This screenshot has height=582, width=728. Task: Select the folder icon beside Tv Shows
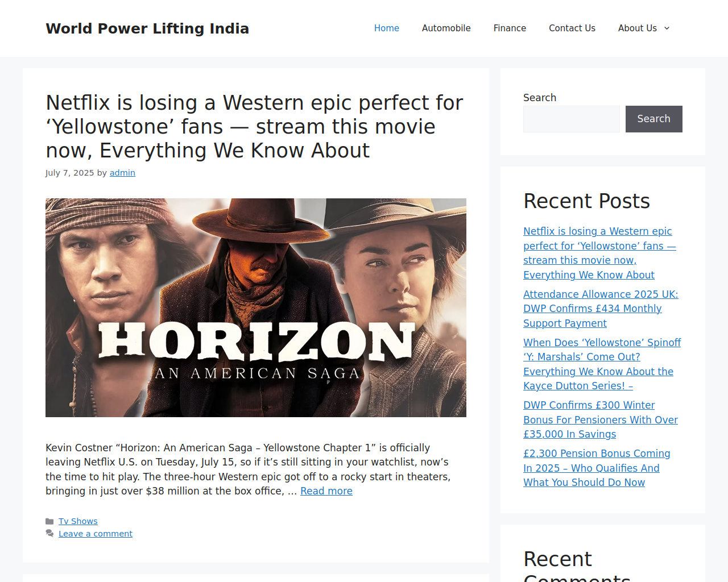49,521
